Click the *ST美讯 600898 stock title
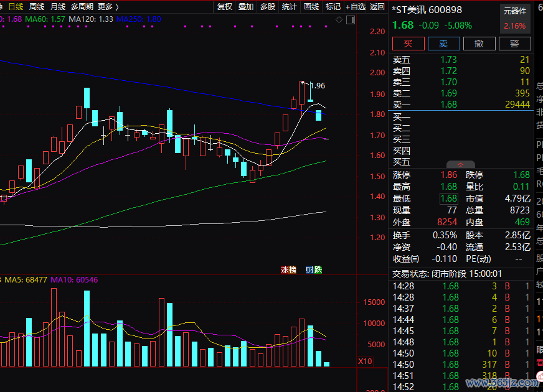The width and height of the screenshot is (543, 392). pyautogui.click(x=427, y=10)
